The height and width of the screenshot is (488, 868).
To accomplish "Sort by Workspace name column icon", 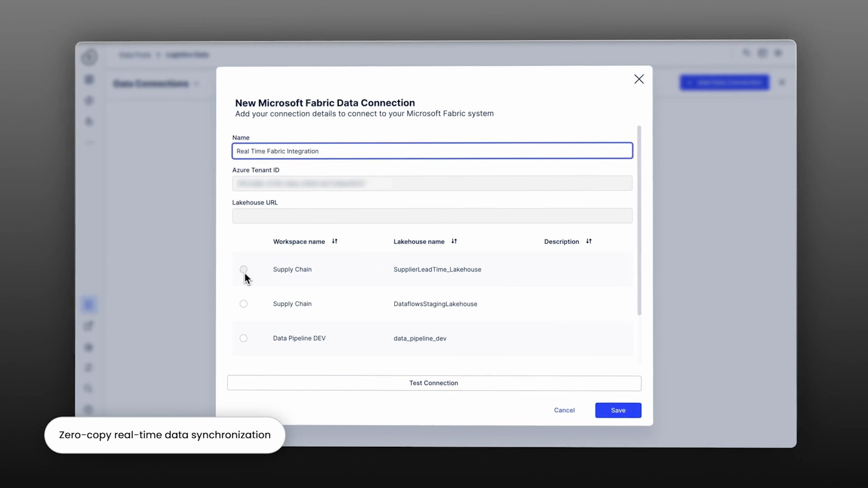I will (x=335, y=241).
